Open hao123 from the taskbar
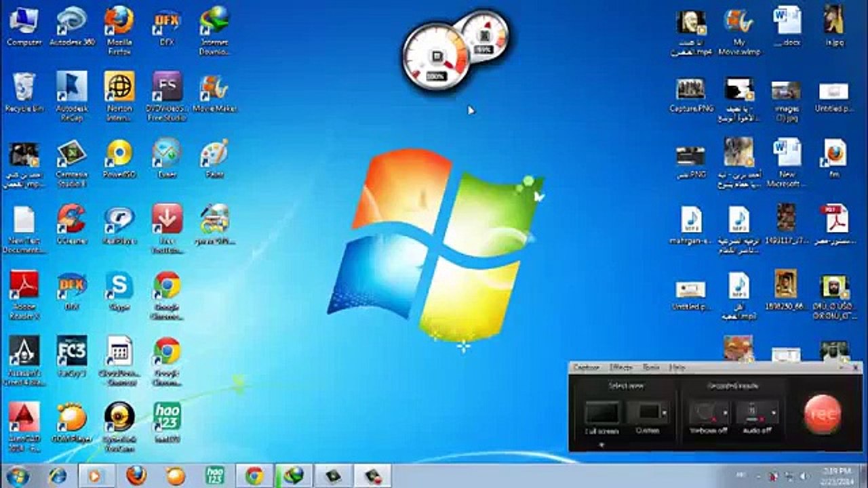The width and height of the screenshot is (868, 488). coord(215,476)
